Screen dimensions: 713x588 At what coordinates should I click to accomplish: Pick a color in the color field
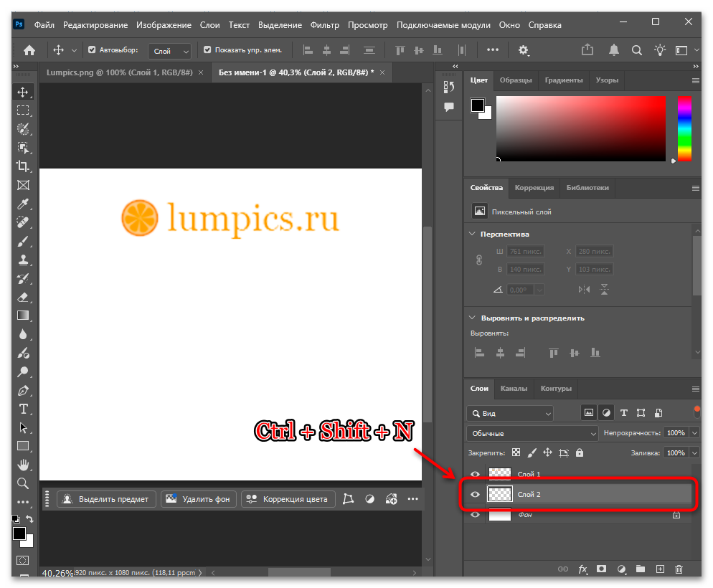click(x=581, y=128)
